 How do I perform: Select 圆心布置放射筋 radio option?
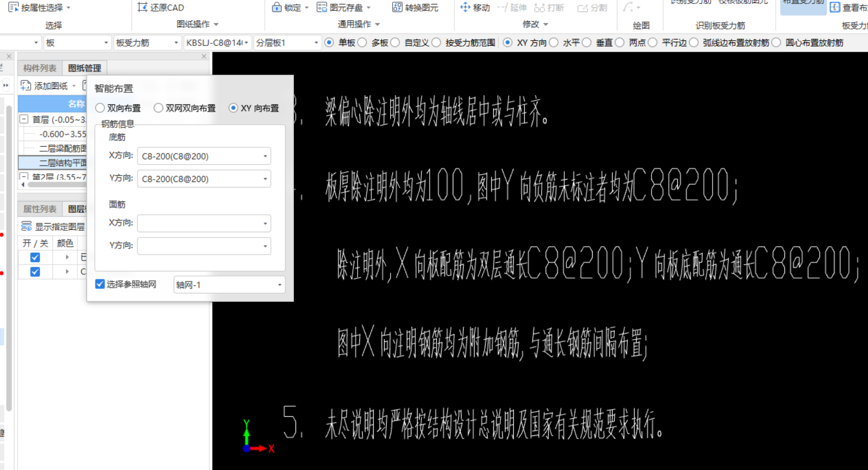[776, 42]
